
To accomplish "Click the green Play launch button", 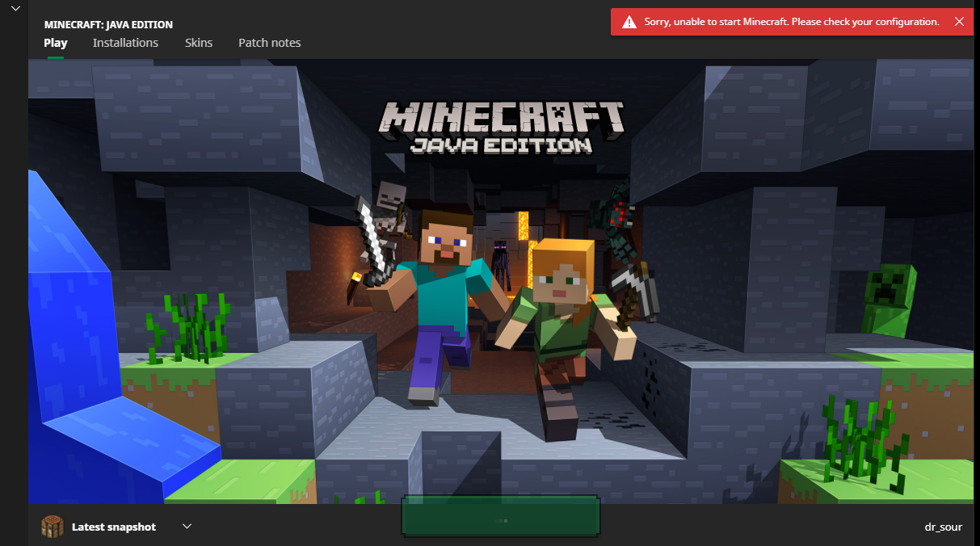I will click(501, 515).
